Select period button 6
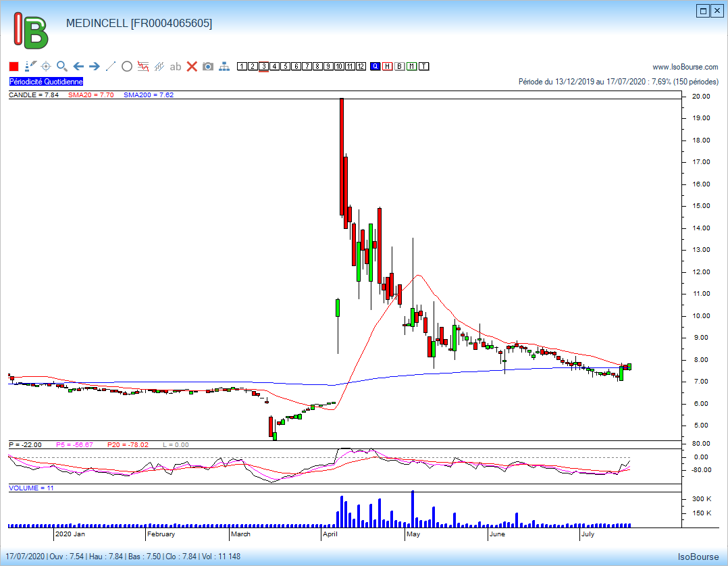This screenshot has height=566, width=728. click(x=296, y=66)
